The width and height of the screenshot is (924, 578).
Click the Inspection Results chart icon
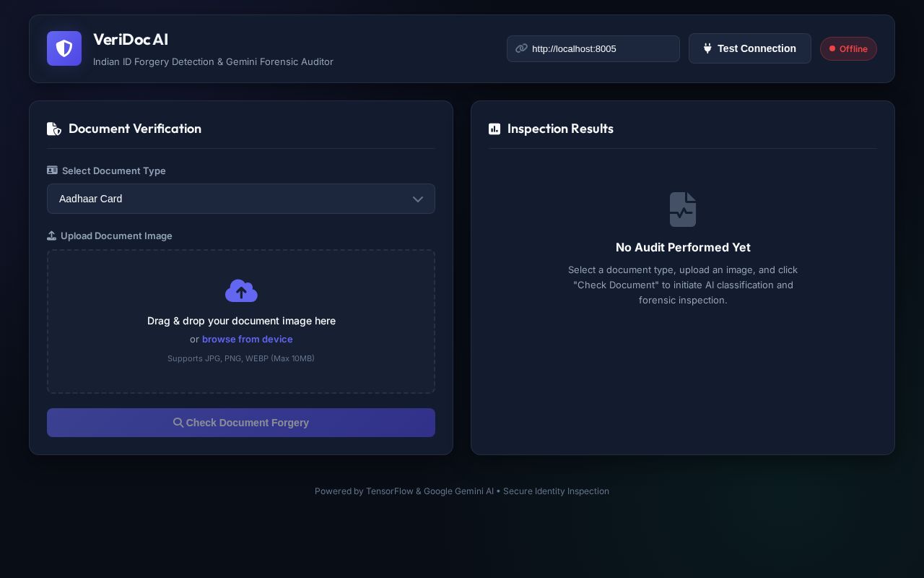coord(494,129)
